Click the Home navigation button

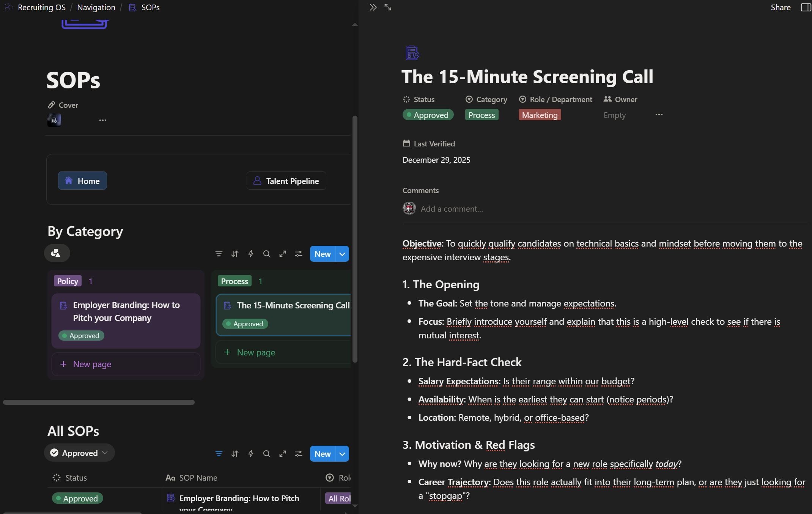pyautogui.click(x=82, y=181)
